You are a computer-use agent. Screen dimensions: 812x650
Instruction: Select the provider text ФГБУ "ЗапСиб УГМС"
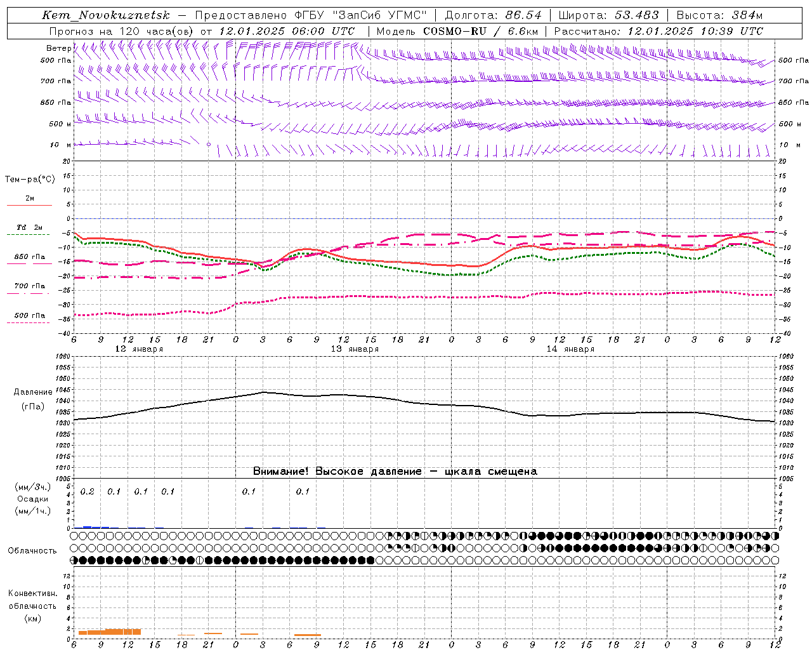tap(361, 15)
